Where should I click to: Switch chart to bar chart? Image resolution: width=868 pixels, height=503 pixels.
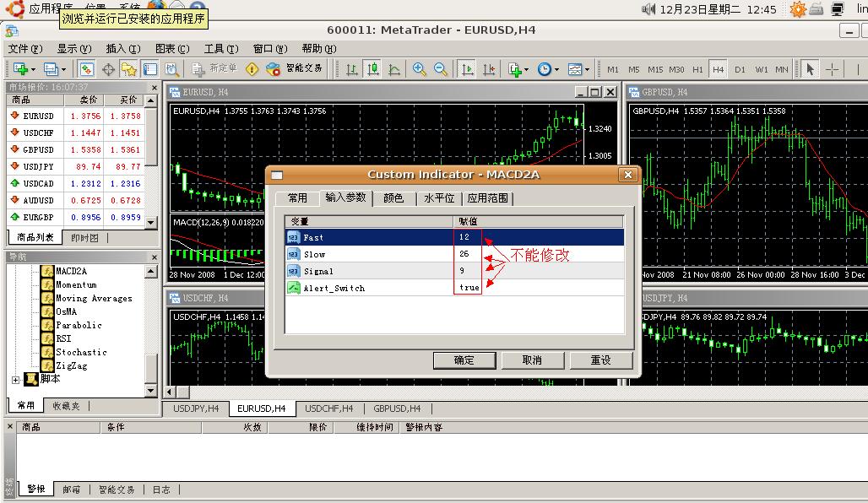pos(351,69)
